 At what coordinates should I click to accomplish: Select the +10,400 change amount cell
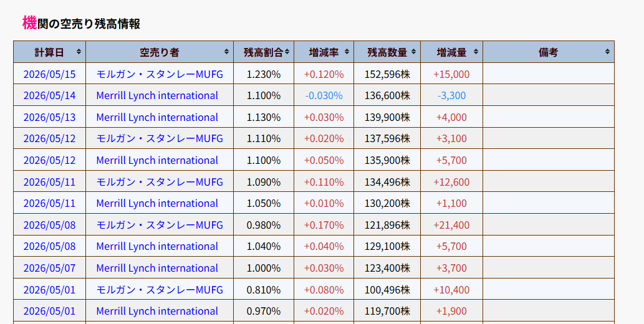click(452, 290)
